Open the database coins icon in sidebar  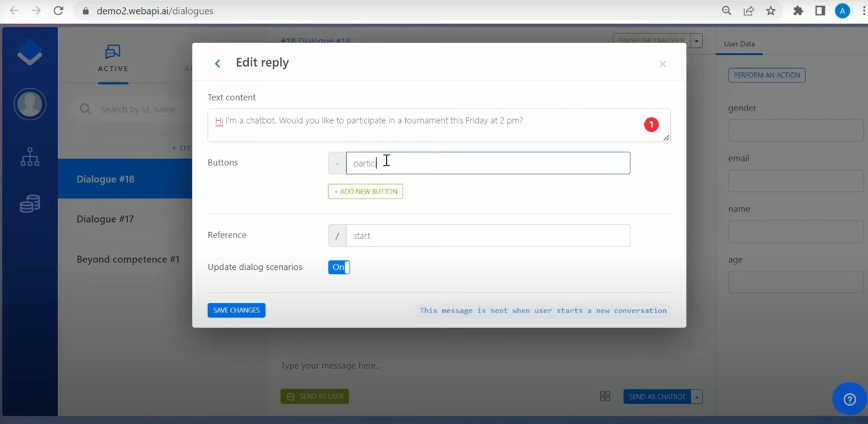tap(30, 204)
